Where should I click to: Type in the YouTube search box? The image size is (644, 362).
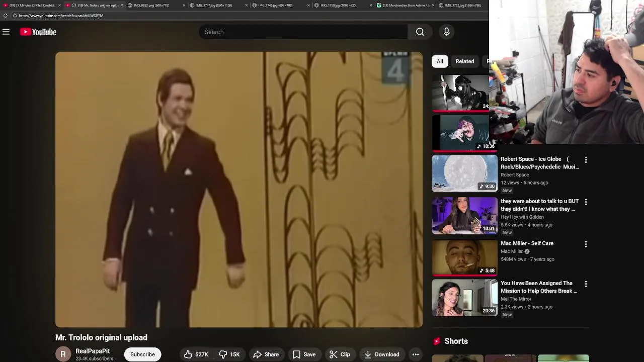303,32
